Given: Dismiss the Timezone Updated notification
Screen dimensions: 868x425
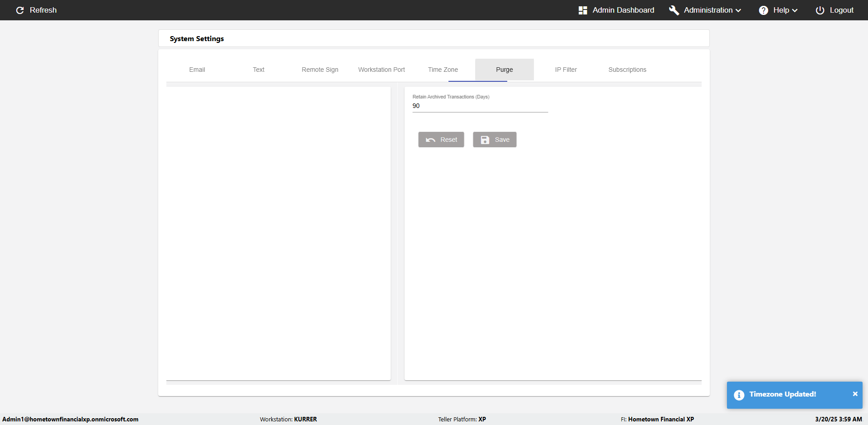Looking at the screenshot, I should click(855, 394).
